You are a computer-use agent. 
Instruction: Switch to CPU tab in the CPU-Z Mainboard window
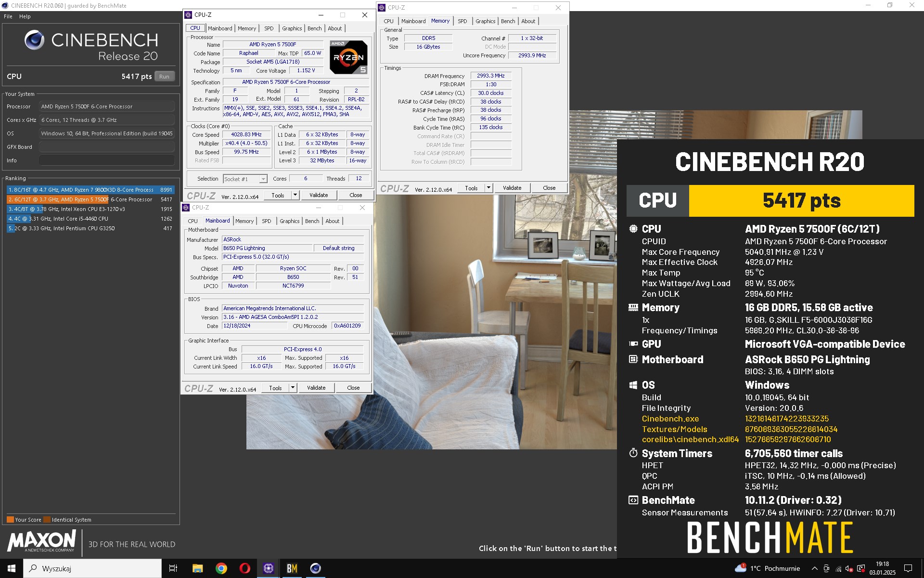click(x=193, y=221)
